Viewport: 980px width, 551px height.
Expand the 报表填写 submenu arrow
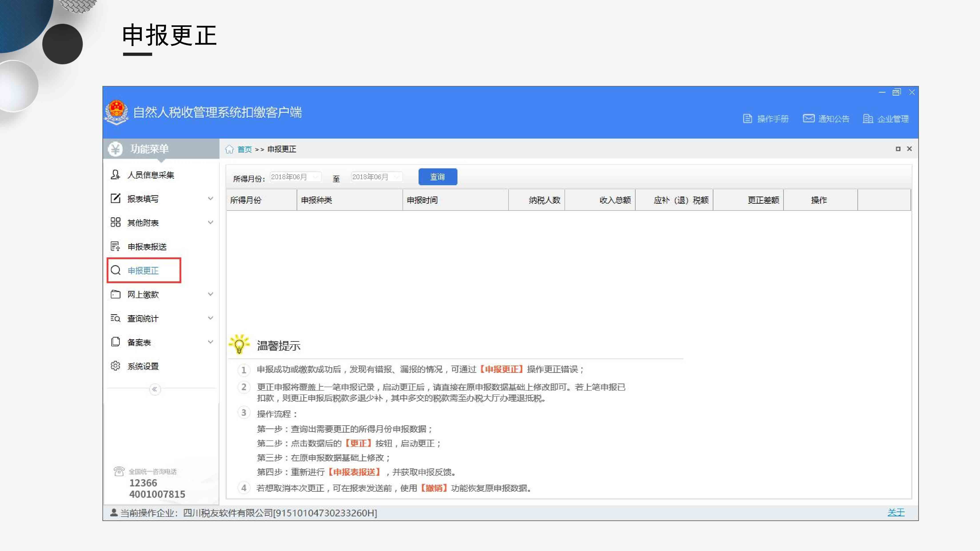tap(210, 199)
